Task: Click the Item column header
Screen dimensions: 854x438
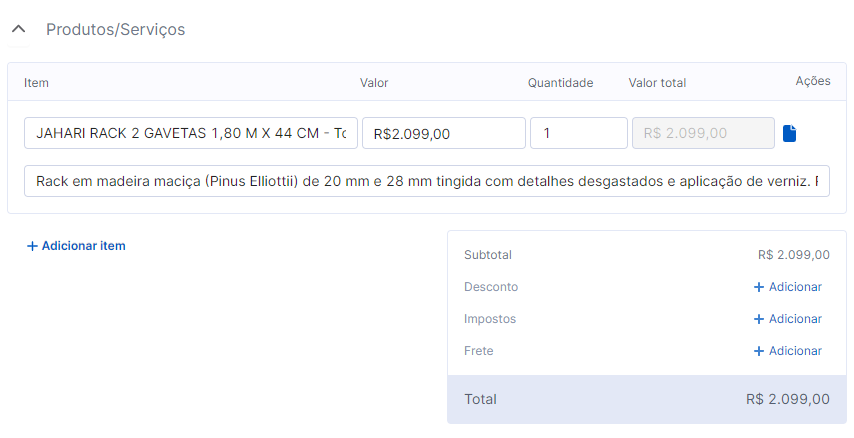Action: tap(36, 83)
